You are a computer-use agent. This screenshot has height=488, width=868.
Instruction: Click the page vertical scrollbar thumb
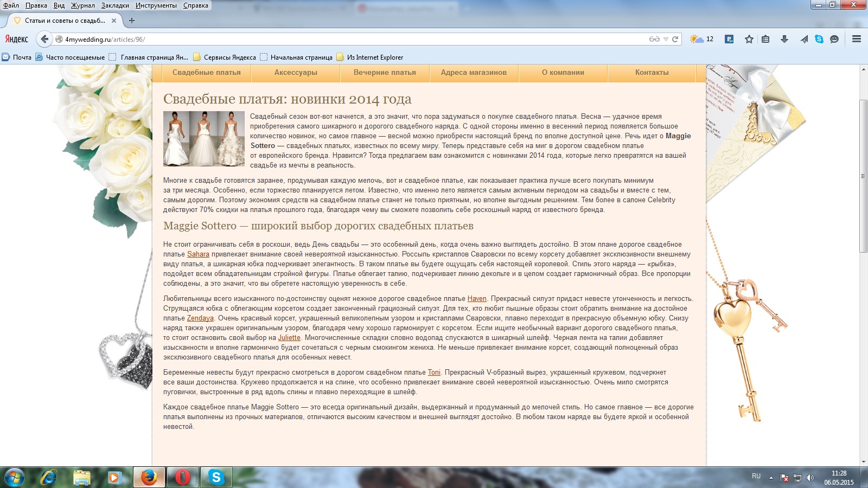(863, 176)
